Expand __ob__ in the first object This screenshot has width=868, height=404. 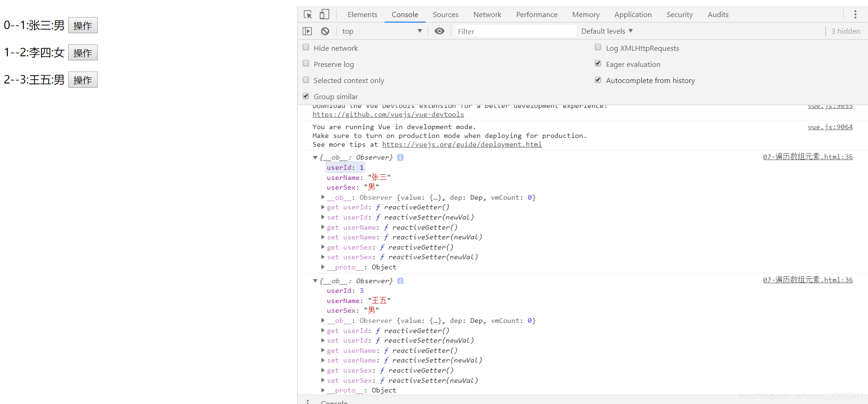[323, 197]
